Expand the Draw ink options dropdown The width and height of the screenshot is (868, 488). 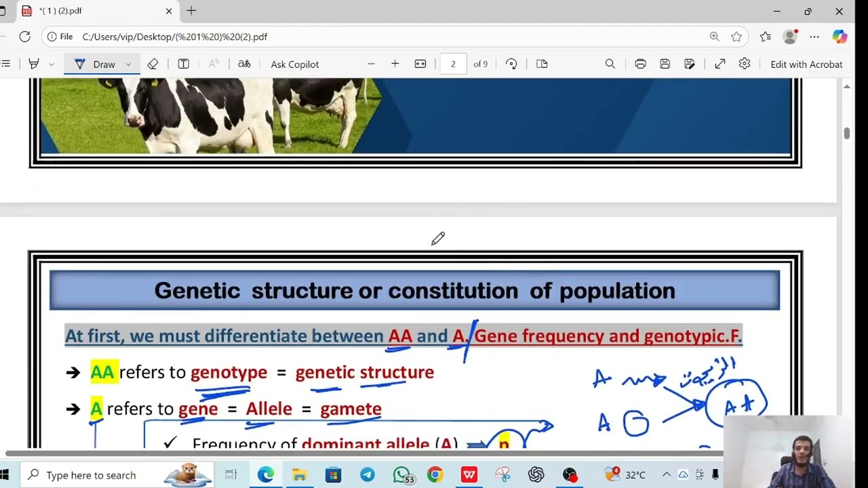pos(128,64)
